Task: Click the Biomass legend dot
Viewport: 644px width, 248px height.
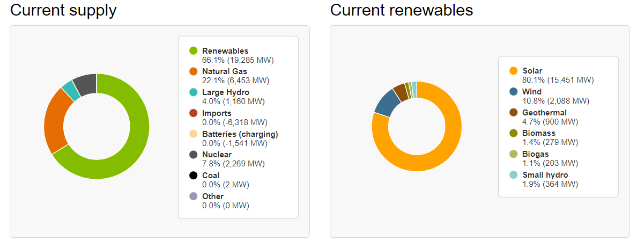Action: pyautogui.click(x=514, y=133)
